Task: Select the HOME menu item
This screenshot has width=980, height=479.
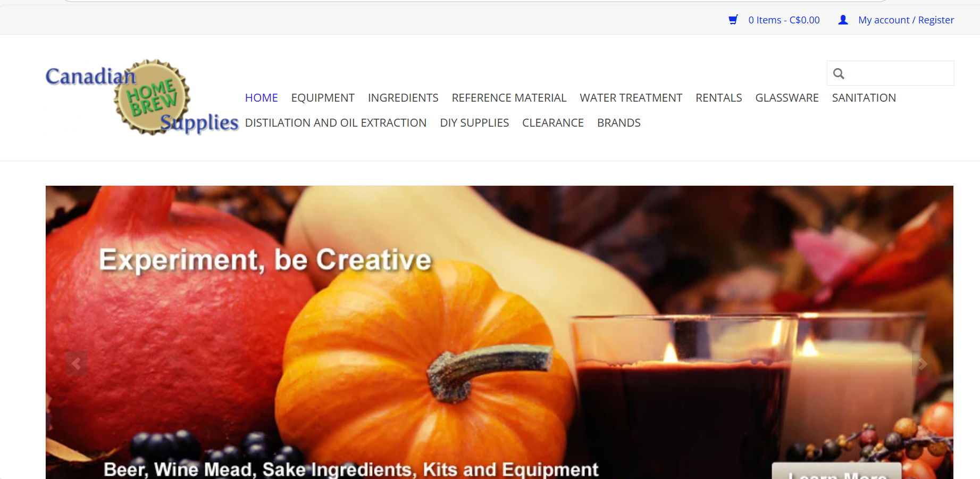Action: click(x=261, y=98)
